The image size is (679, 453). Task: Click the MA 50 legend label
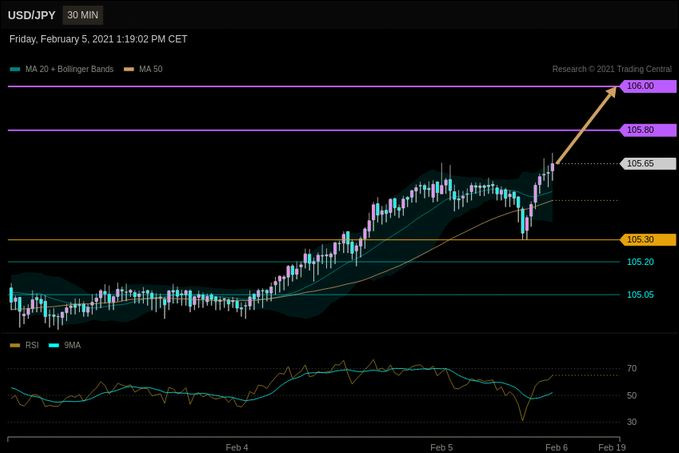151,69
